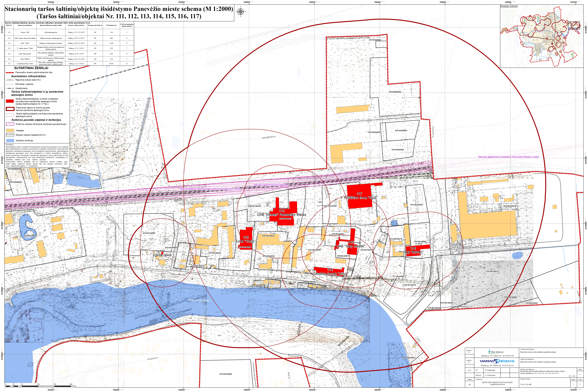
Task: Click table cell 'Tinklų g. 33, LT-35115'
Action: pyautogui.click(x=76, y=64)
